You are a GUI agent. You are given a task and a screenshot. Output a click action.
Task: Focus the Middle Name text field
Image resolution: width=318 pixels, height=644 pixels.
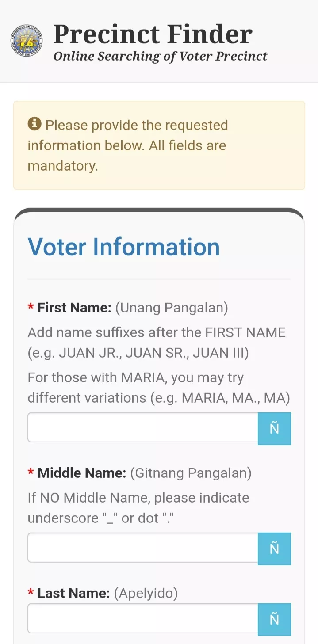coord(143,548)
